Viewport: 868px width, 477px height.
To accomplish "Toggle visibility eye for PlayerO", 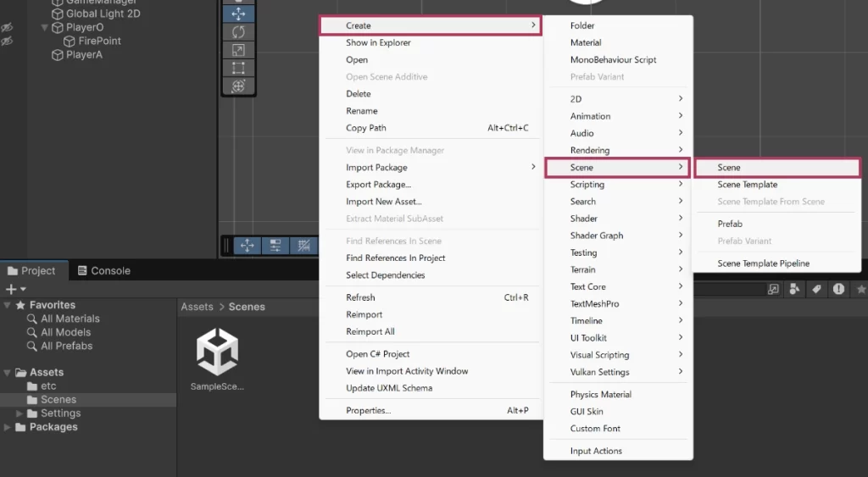I will (7, 28).
